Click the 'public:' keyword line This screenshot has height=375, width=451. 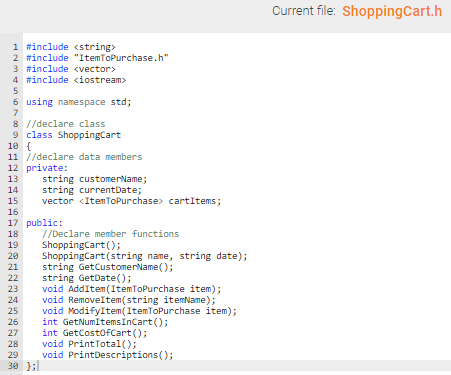pyautogui.click(x=44, y=223)
